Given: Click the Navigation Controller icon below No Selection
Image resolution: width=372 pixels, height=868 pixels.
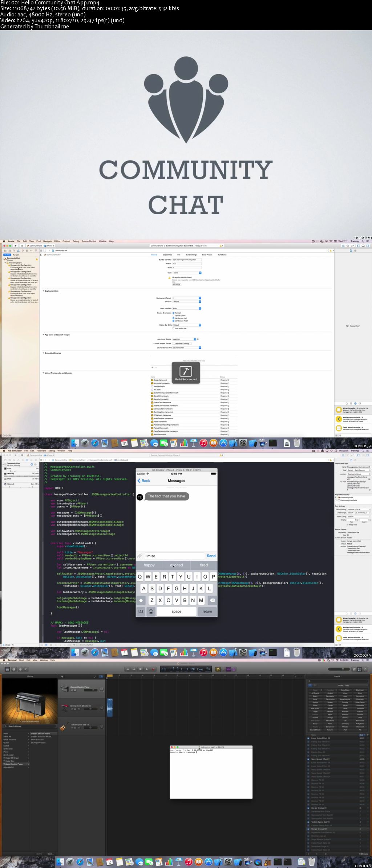Looking at the screenshot, I should click(339, 419).
